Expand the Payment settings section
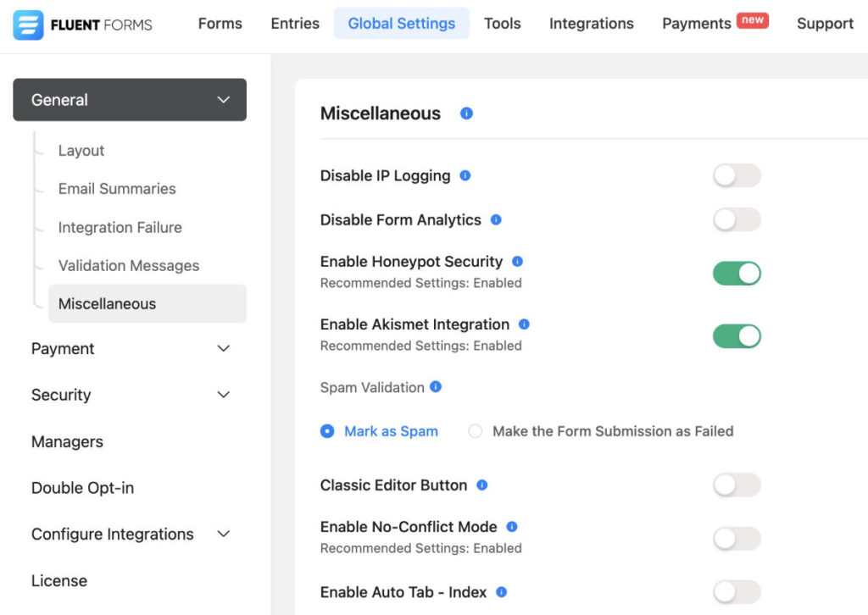Image resolution: width=868 pixels, height=615 pixels. (129, 348)
